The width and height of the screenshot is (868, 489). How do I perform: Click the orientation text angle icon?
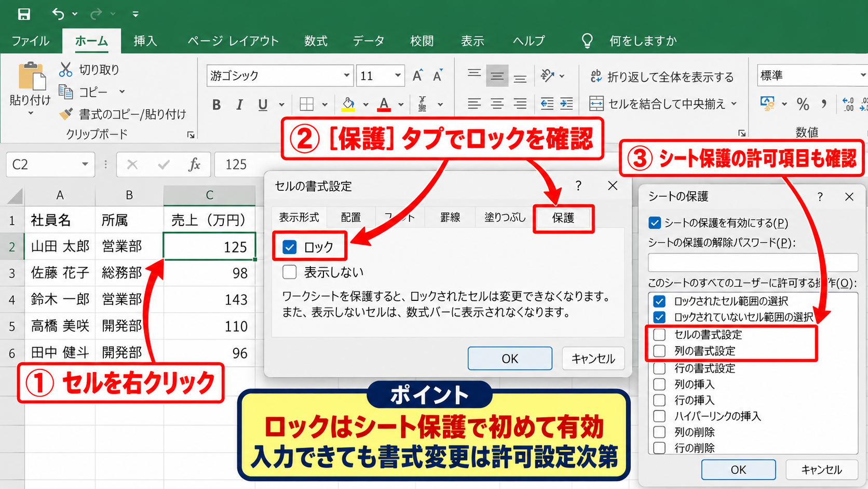[x=547, y=76]
